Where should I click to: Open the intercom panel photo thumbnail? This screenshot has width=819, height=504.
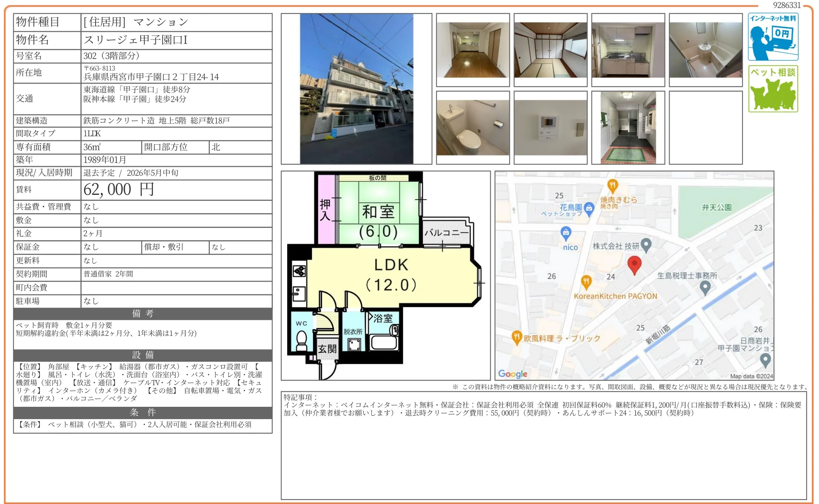(550, 127)
